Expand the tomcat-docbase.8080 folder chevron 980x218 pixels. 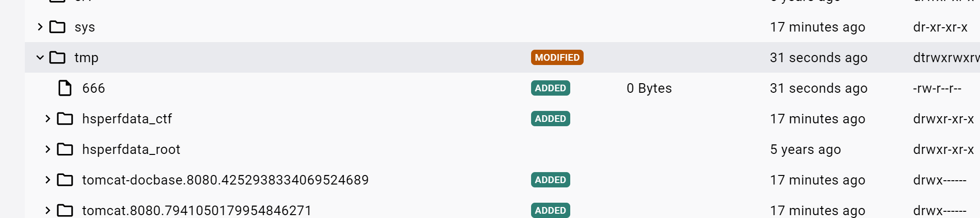48,180
